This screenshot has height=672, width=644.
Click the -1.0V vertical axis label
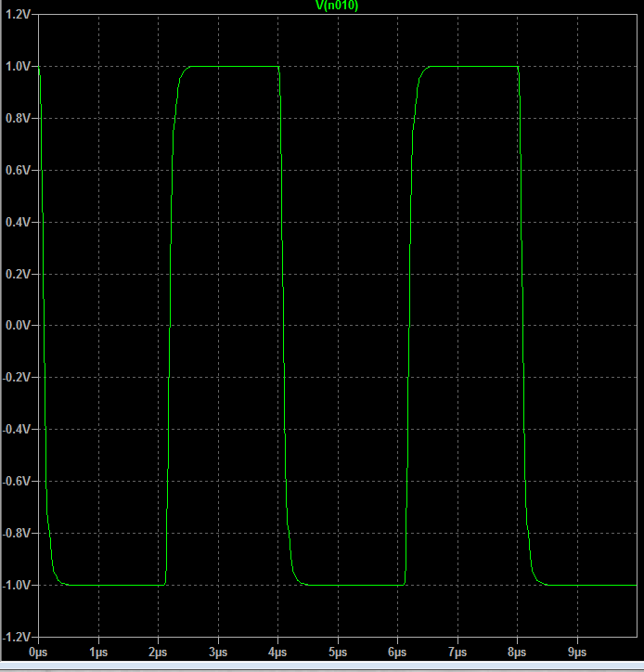pyautogui.click(x=17, y=585)
